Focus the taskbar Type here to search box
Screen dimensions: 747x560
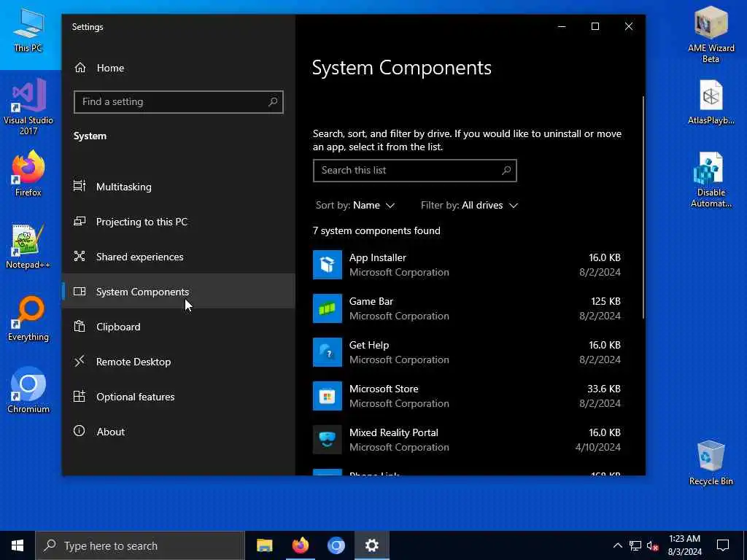point(140,545)
